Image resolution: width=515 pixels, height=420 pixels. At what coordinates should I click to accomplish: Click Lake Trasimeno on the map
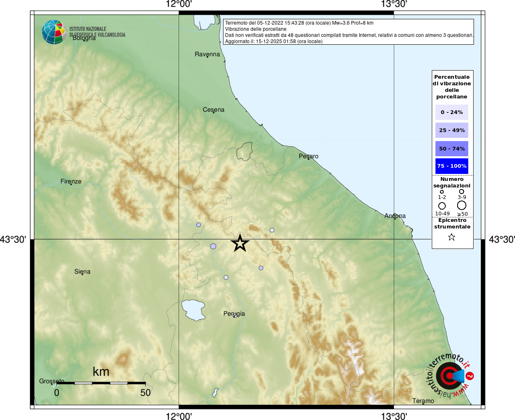(193, 310)
